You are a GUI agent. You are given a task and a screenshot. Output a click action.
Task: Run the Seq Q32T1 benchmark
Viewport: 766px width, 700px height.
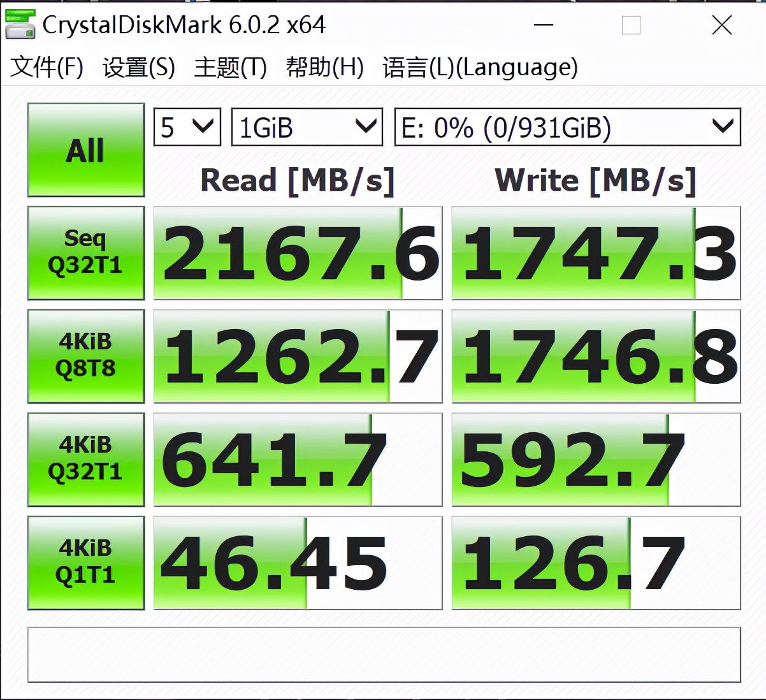tap(85, 252)
